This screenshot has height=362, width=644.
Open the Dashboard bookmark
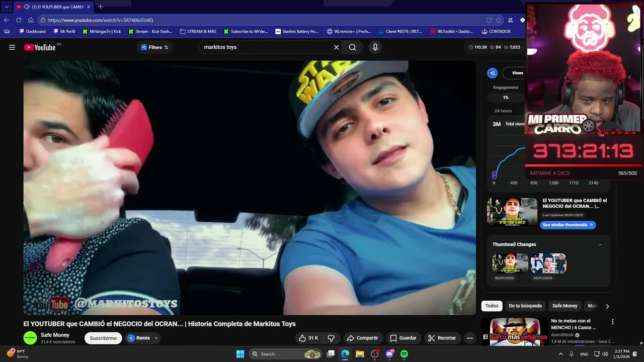tap(32, 31)
